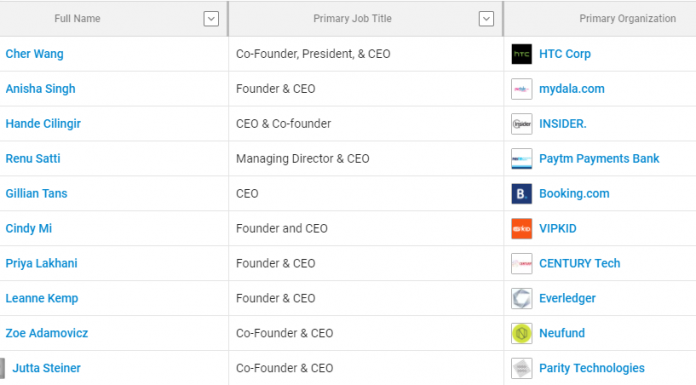The image size is (696, 385).
Task: Open Cher Wang's profile link
Action: coord(35,54)
